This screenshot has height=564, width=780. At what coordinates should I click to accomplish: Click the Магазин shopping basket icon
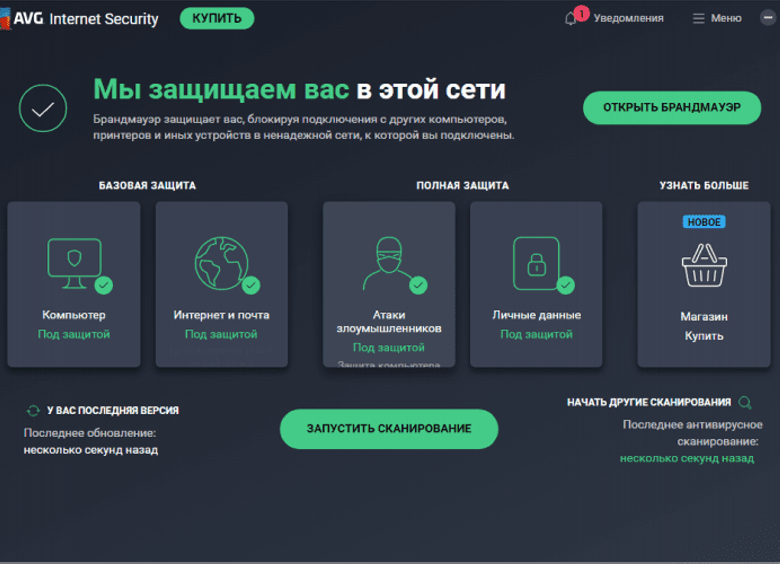coord(704,266)
